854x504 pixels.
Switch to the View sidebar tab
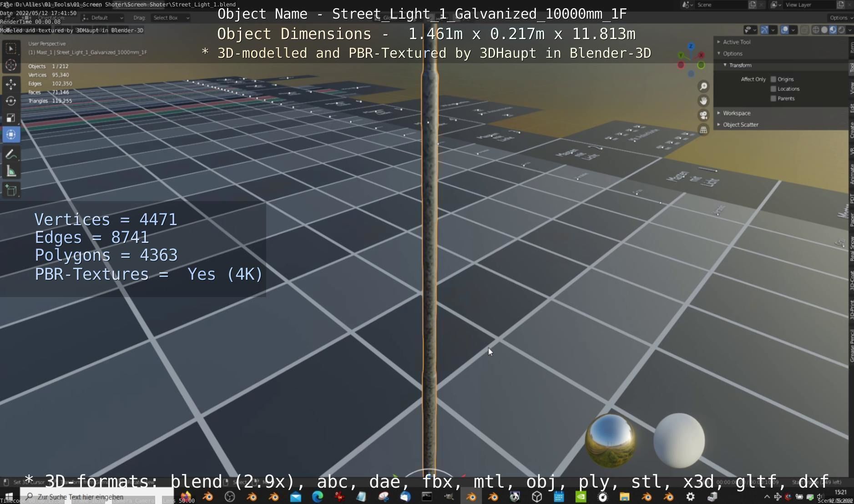tap(851, 88)
